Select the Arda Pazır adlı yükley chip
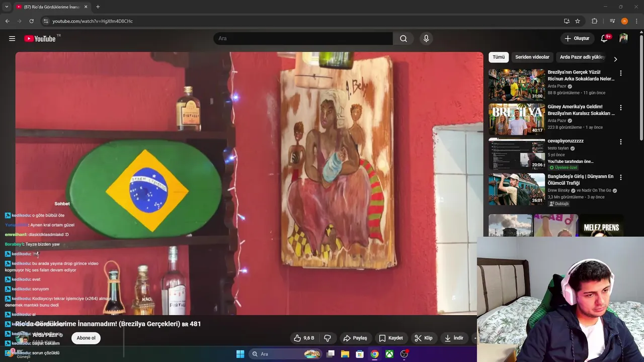Screen dimensions: 644x362 click(x=582, y=57)
